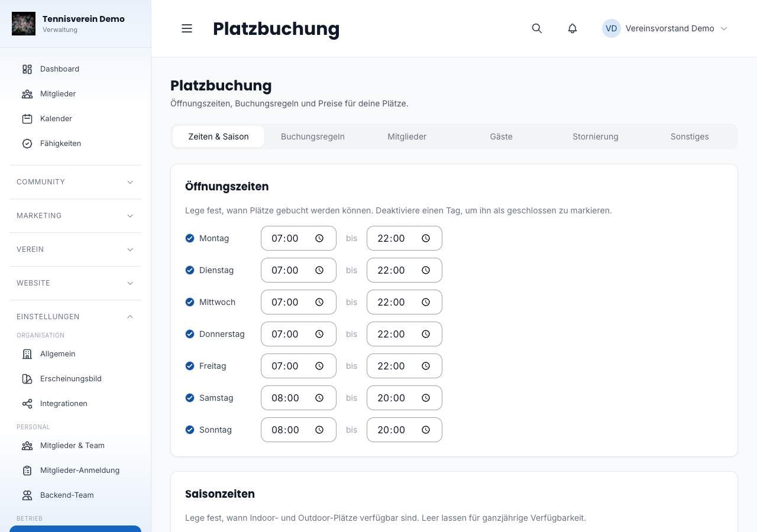Click the search magnifier icon

[x=537, y=28]
